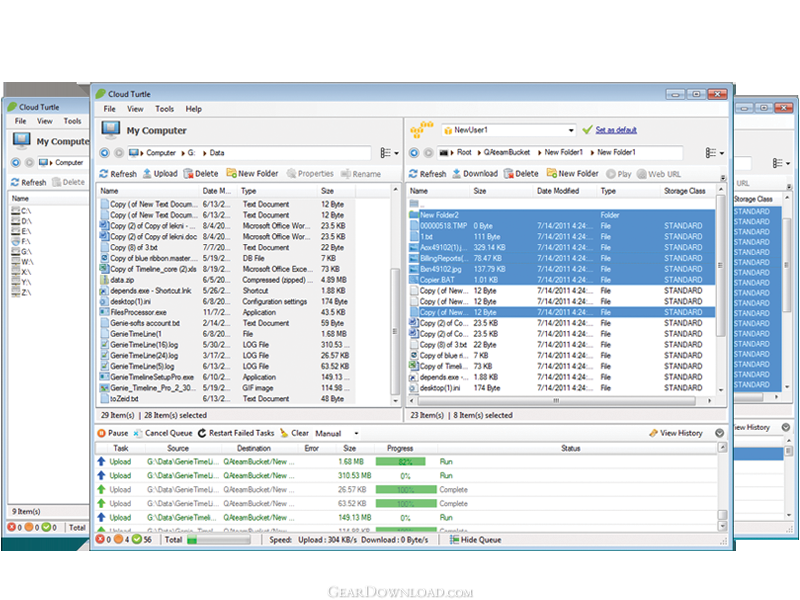Sort local files by Name column
This screenshot has width=800, height=600.
(148, 191)
